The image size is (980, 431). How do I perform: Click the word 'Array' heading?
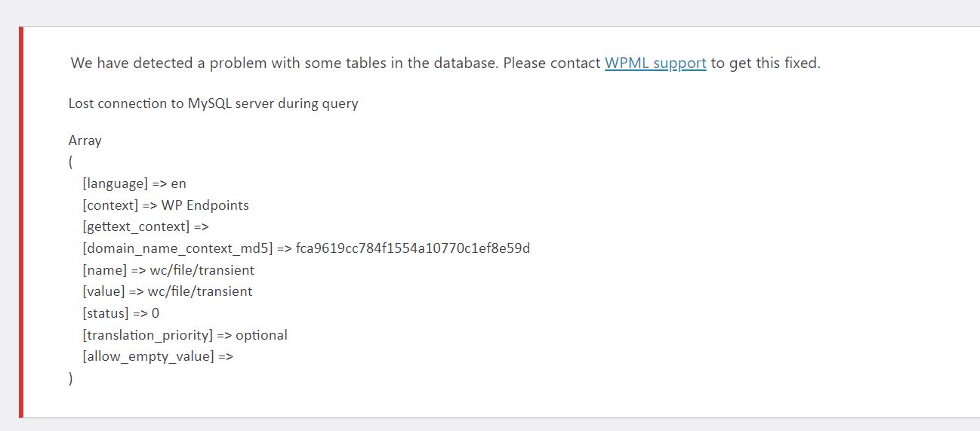(85, 140)
